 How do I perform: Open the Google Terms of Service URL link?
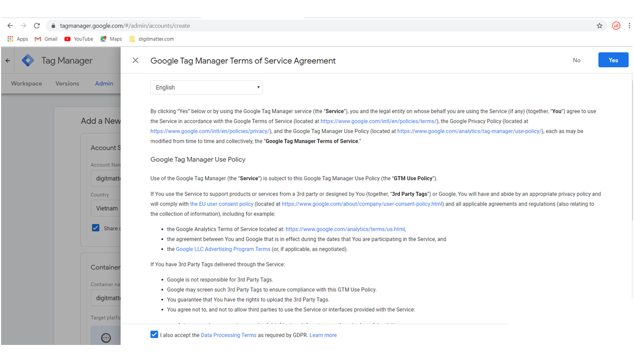pyautogui.click(x=379, y=121)
